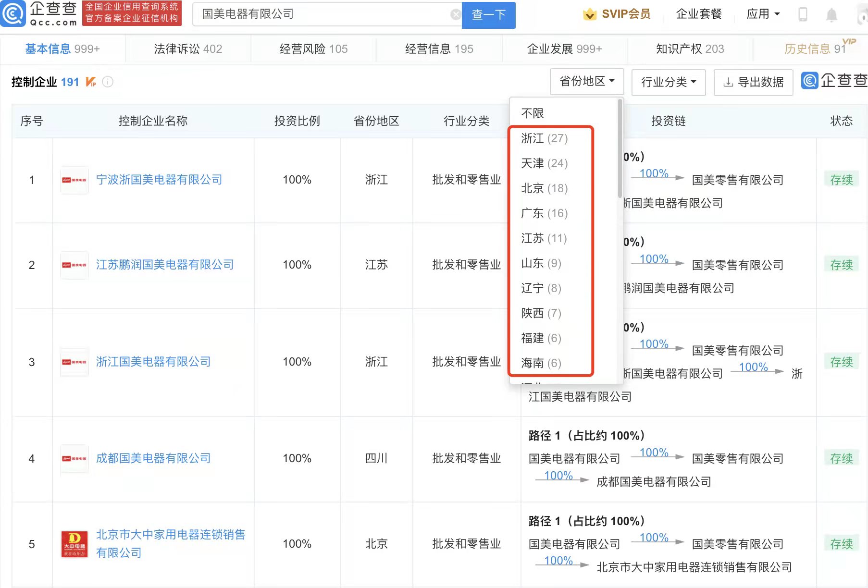Viewport: 868px width, 588px height.
Task: Click 国美零售有限公司 in row 4 investment chain
Action: [x=738, y=459]
